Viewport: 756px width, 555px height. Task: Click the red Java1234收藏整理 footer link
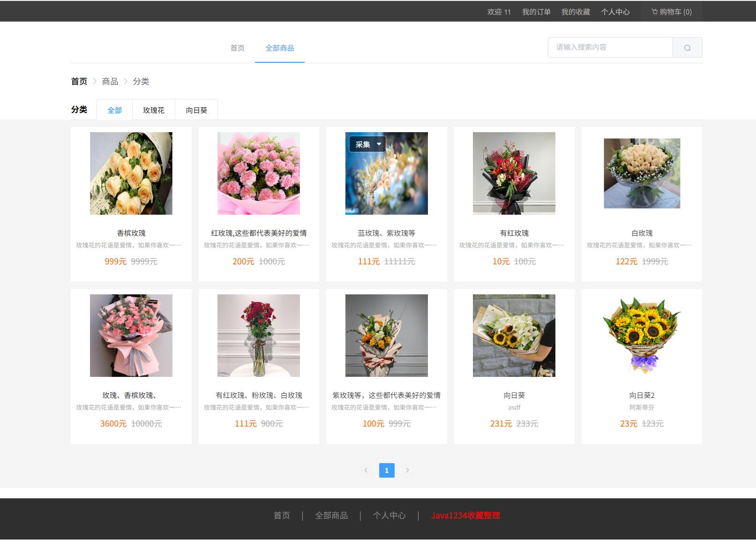click(x=465, y=516)
